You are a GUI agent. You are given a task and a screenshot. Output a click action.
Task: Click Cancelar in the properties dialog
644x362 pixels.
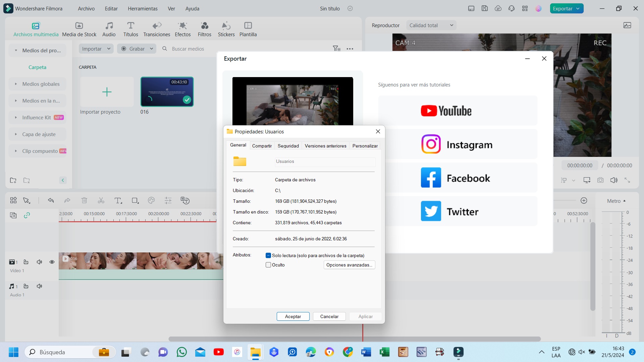(x=329, y=316)
